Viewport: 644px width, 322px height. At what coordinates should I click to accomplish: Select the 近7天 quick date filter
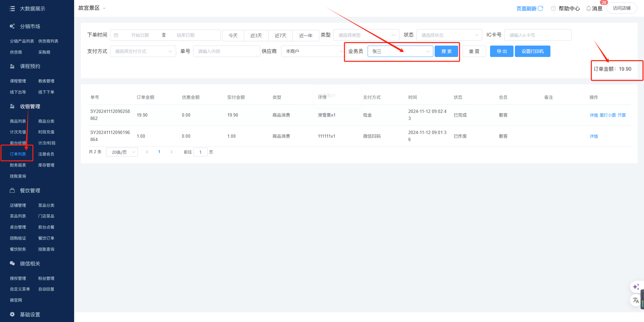click(280, 36)
